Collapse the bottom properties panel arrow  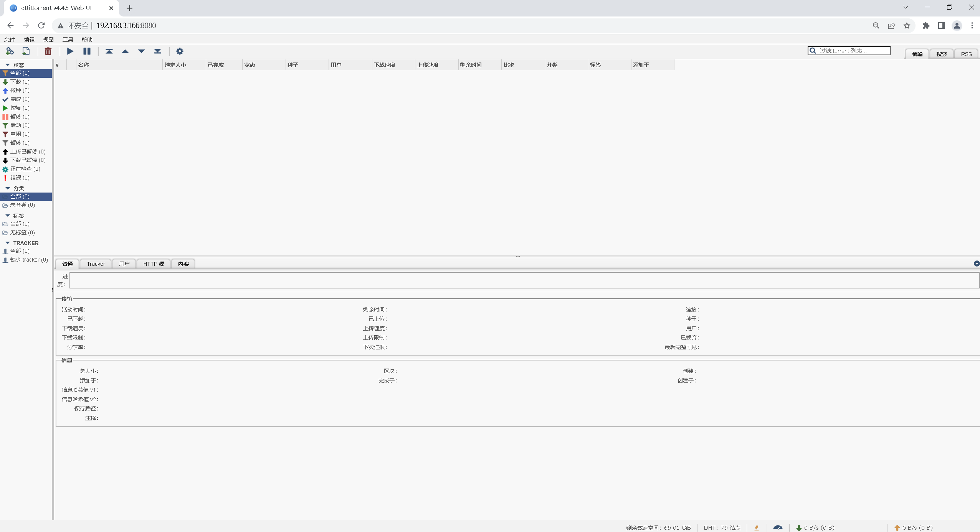(977, 264)
